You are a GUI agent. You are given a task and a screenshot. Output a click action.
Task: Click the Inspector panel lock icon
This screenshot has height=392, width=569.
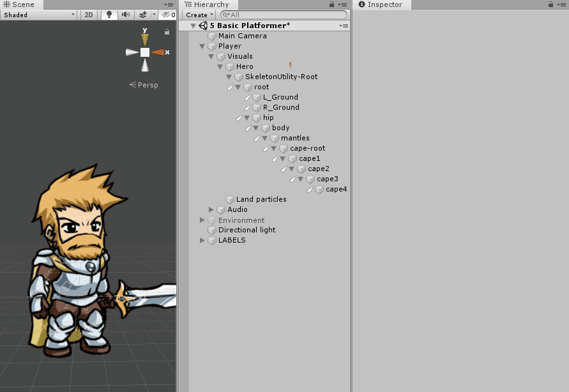point(550,4)
